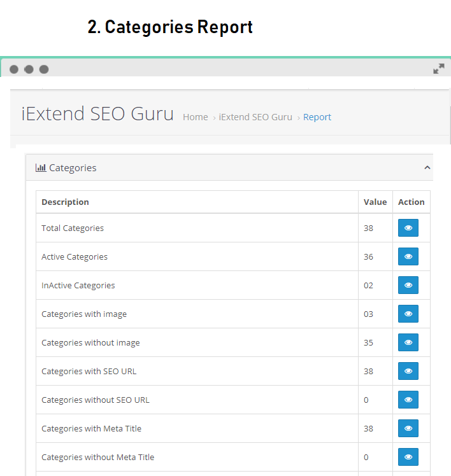This screenshot has height=476, width=451.
Task: Click the Action column header
Action: [412, 202]
